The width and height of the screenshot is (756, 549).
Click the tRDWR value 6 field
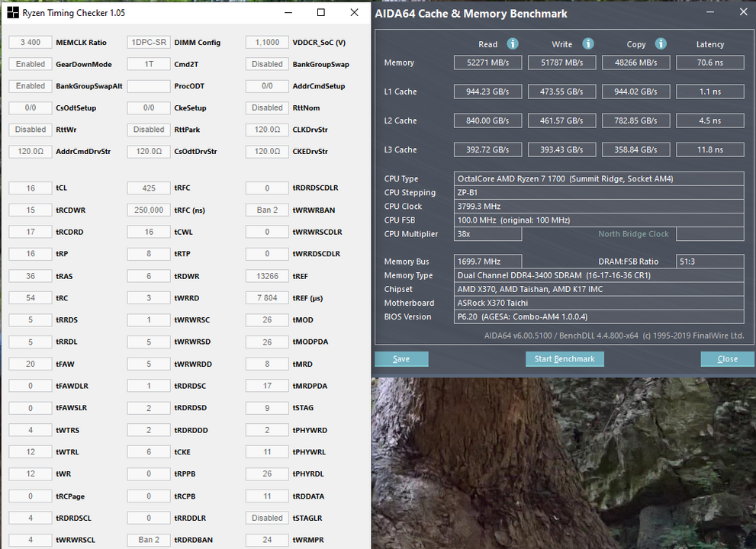pos(149,276)
